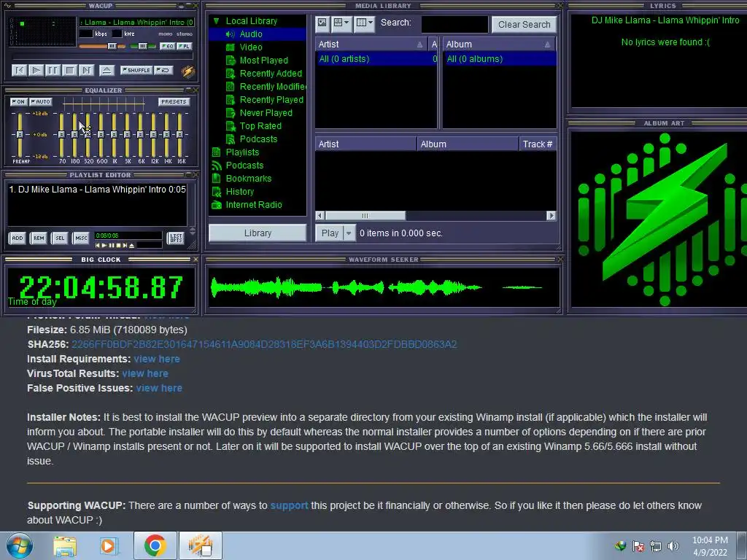
Task: Open the columns dropdown in Media Library
Action: (x=365, y=23)
